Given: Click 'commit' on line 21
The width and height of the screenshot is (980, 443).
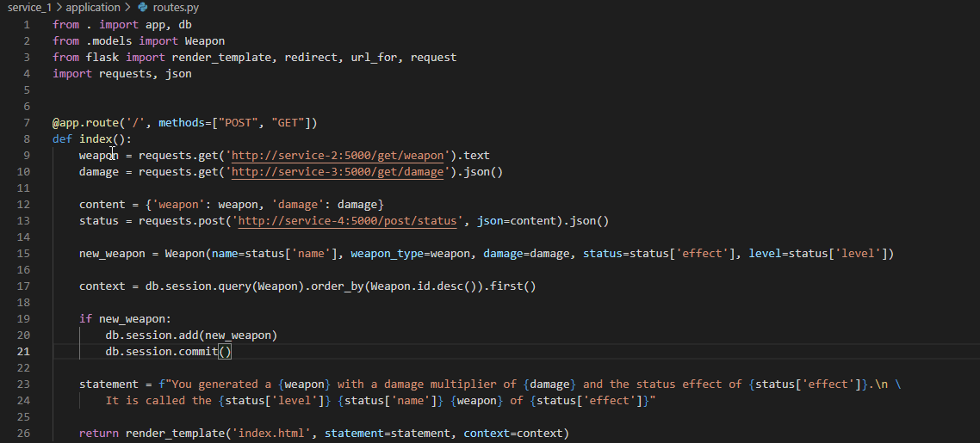Looking at the screenshot, I should [198, 351].
